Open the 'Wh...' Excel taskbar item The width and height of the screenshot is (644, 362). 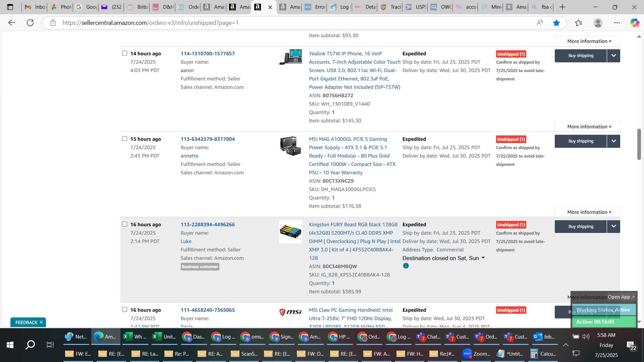135,337
